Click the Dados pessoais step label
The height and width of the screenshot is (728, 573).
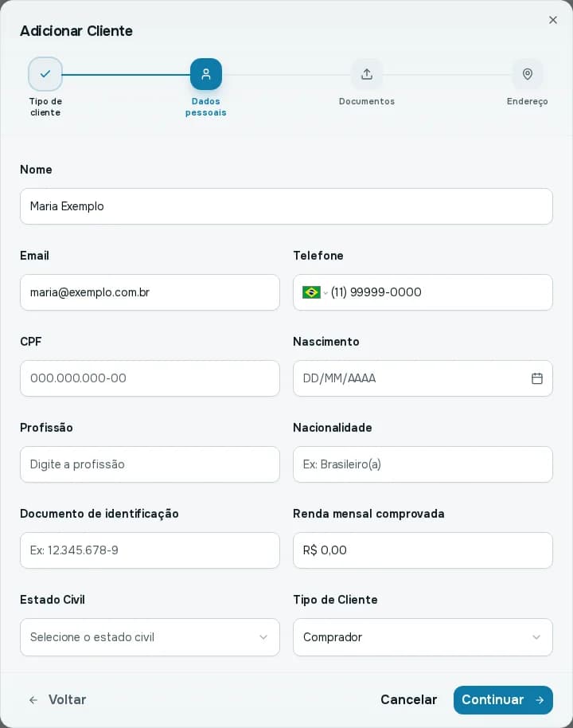(x=206, y=107)
